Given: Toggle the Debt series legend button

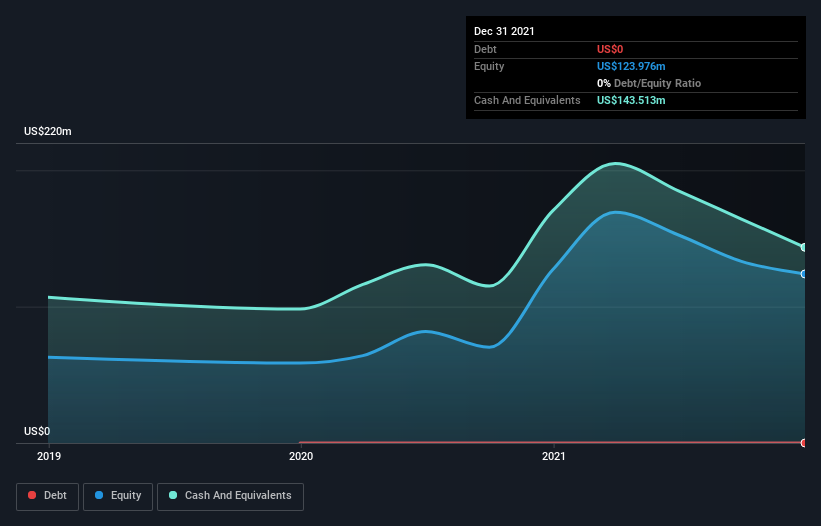Looking at the screenshot, I should point(47,496).
